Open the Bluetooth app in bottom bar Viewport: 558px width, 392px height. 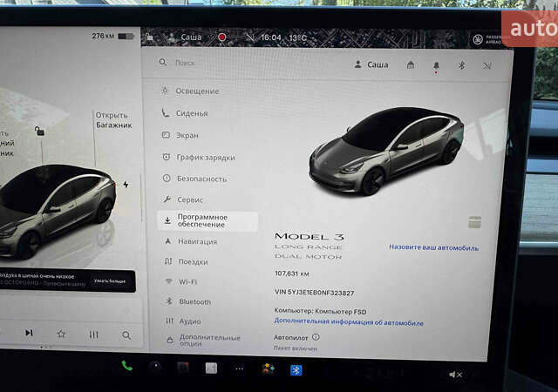tap(296, 369)
